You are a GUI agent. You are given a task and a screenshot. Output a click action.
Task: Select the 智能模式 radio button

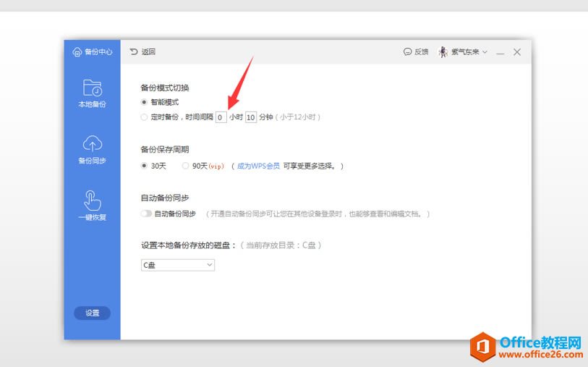tap(144, 102)
